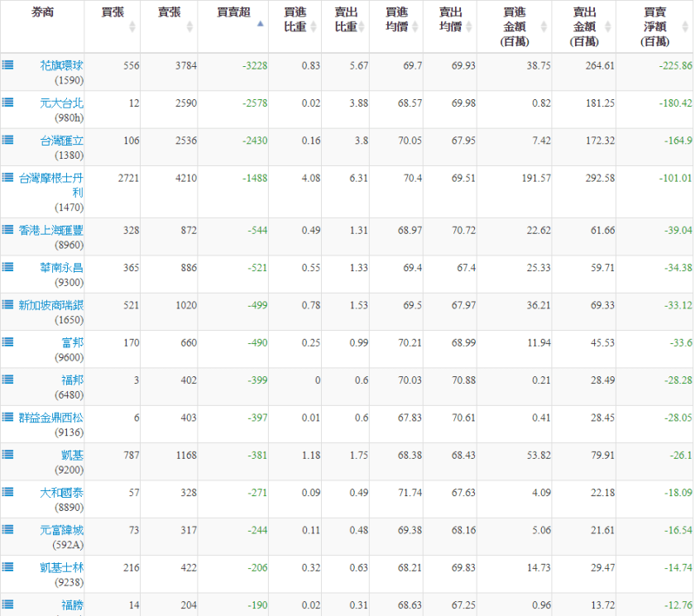Click the 券商 column header
Screen dimensions: 695x616
click(x=42, y=12)
